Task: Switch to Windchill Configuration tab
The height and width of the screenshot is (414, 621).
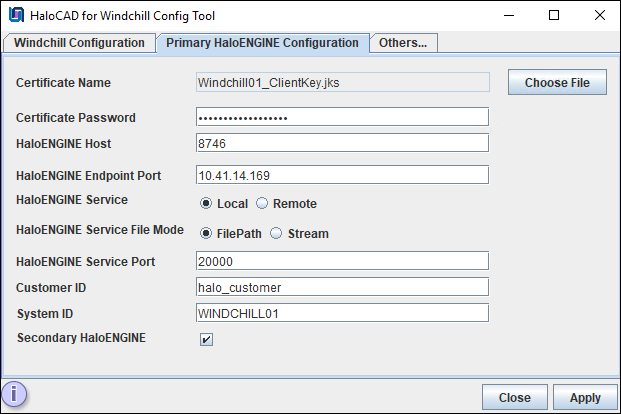Action: (79, 43)
